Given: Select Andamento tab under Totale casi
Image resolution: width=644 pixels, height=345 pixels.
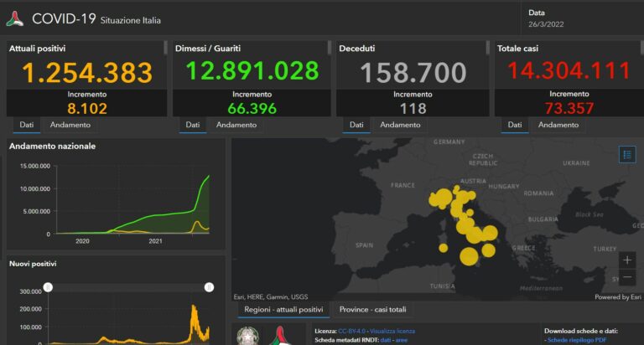Looking at the screenshot, I should pyautogui.click(x=558, y=125).
